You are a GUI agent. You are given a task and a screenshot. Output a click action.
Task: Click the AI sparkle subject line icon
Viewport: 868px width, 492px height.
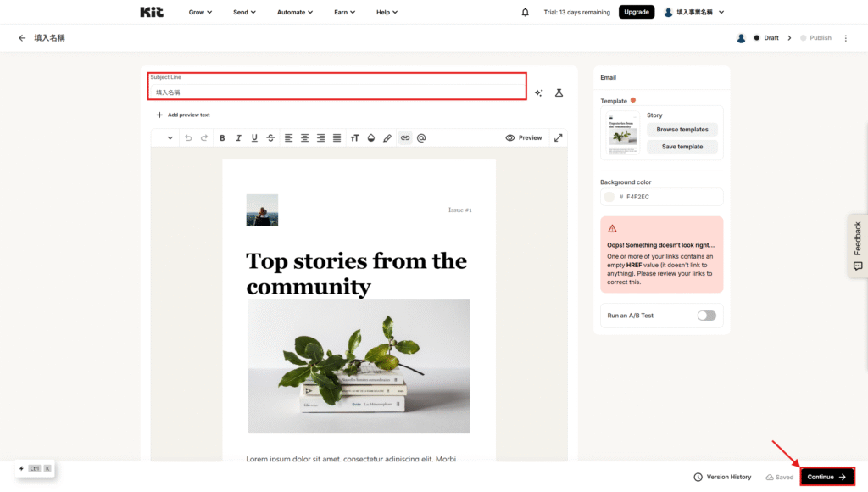click(538, 92)
